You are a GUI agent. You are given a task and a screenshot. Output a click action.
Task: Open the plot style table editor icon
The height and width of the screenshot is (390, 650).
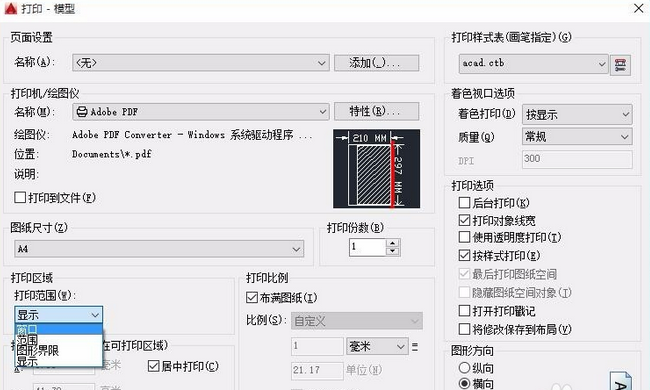620,65
